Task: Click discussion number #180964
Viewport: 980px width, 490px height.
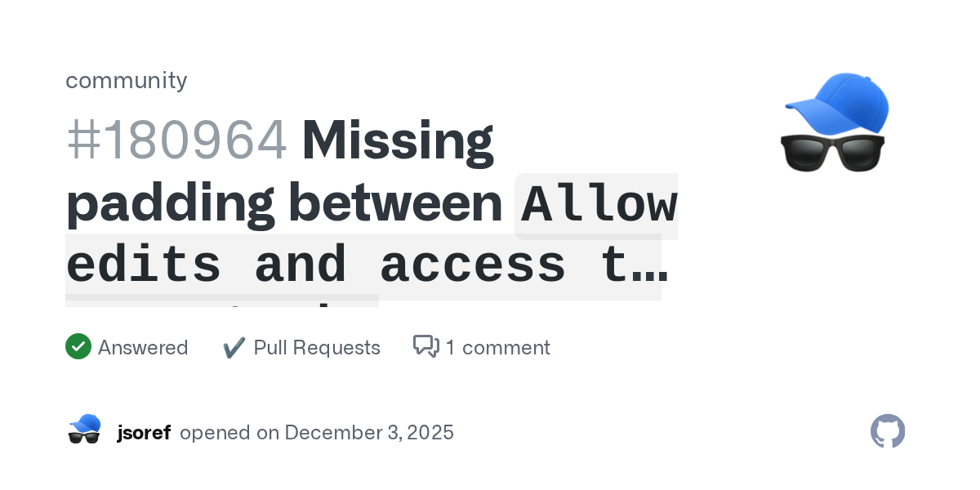Action: [177, 140]
